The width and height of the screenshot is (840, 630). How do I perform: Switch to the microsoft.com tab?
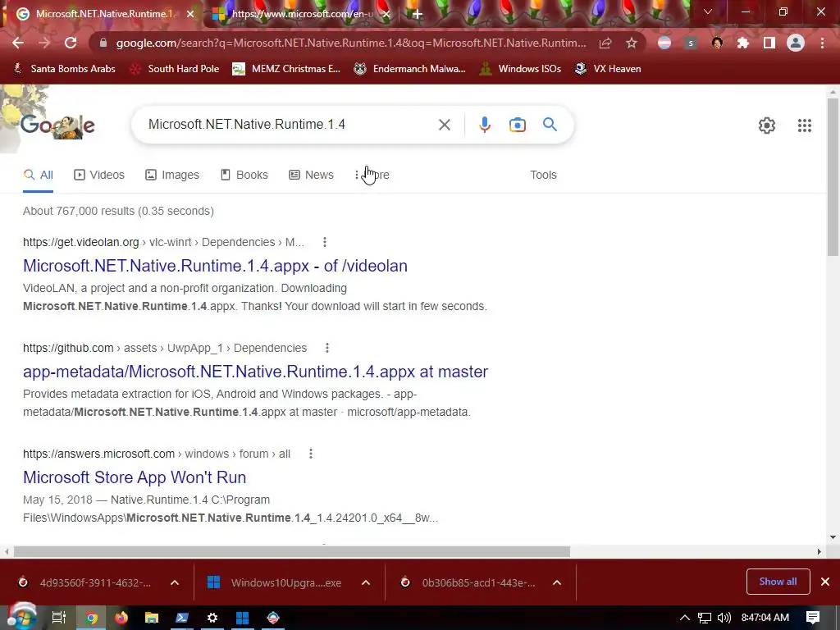[x=300, y=14]
